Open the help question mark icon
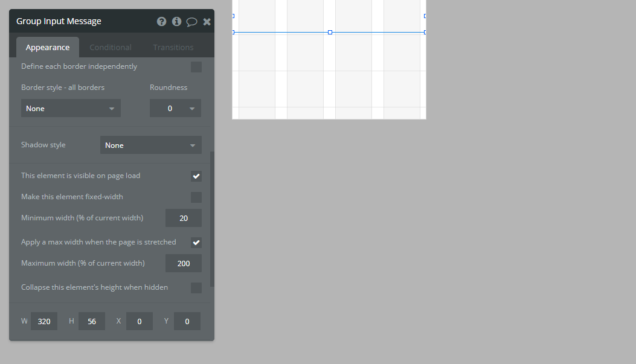The image size is (636, 364). (161, 22)
